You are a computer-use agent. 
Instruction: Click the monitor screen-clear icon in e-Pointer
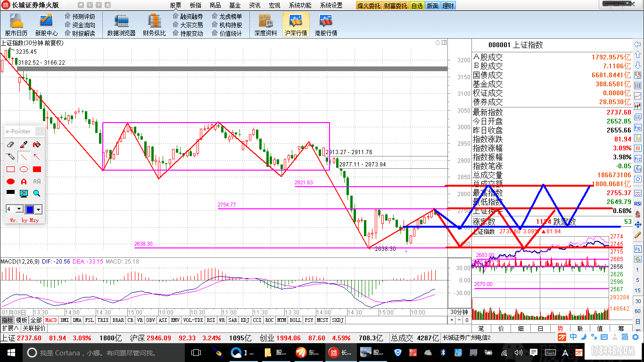24,193
